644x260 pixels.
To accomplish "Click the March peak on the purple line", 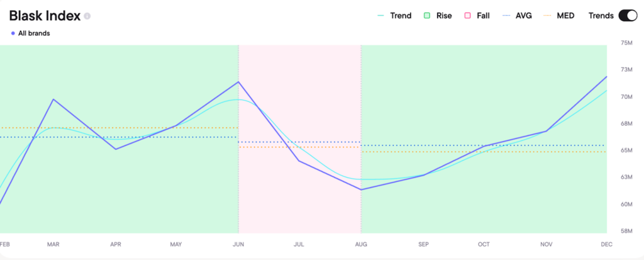I will point(53,99).
